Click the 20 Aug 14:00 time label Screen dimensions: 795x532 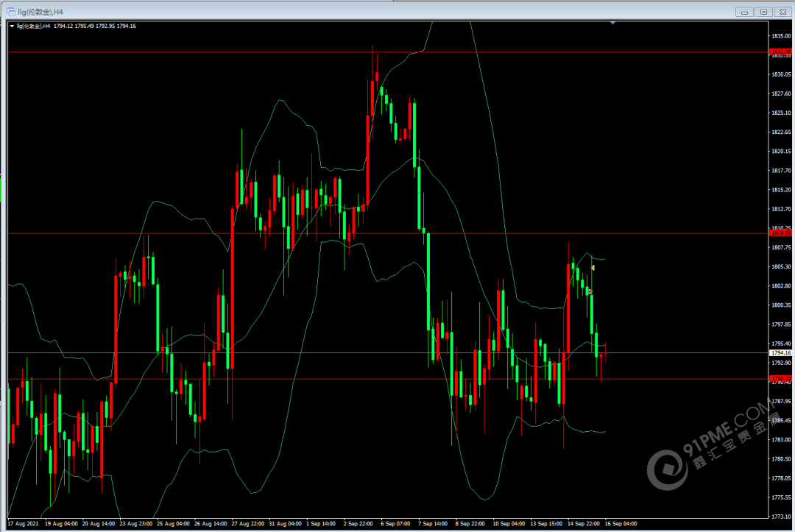coord(99,524)
